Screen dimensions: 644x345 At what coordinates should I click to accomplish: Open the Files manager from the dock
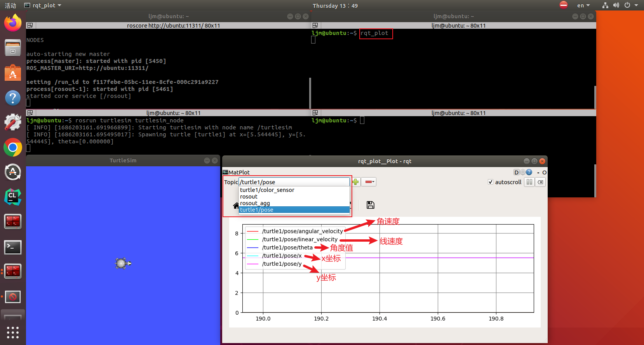(x=13, y=48)
